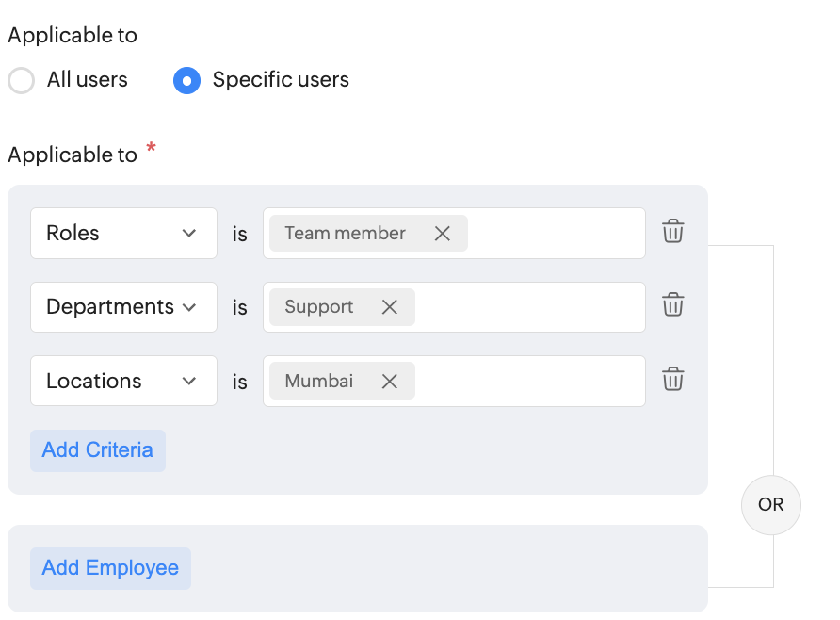840x620 pixels.
Task: Click the Add Criteria button
Action: click(98, 450)
